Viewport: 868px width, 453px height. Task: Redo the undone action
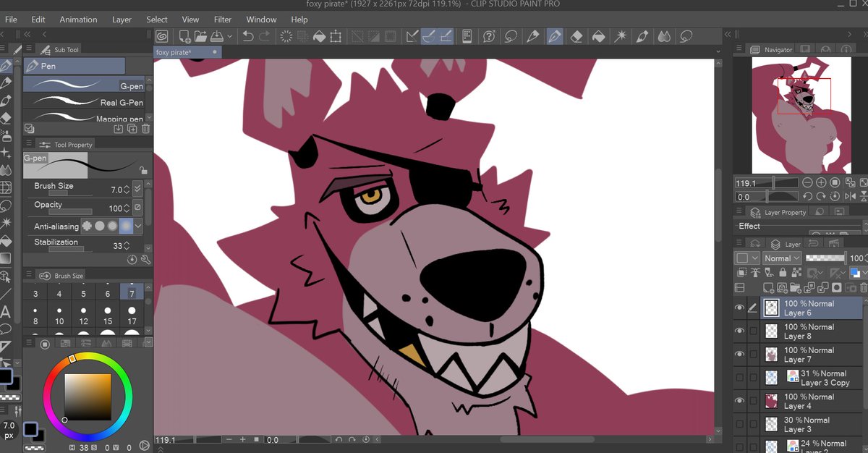pyautogui.click(x=265, y=36)
